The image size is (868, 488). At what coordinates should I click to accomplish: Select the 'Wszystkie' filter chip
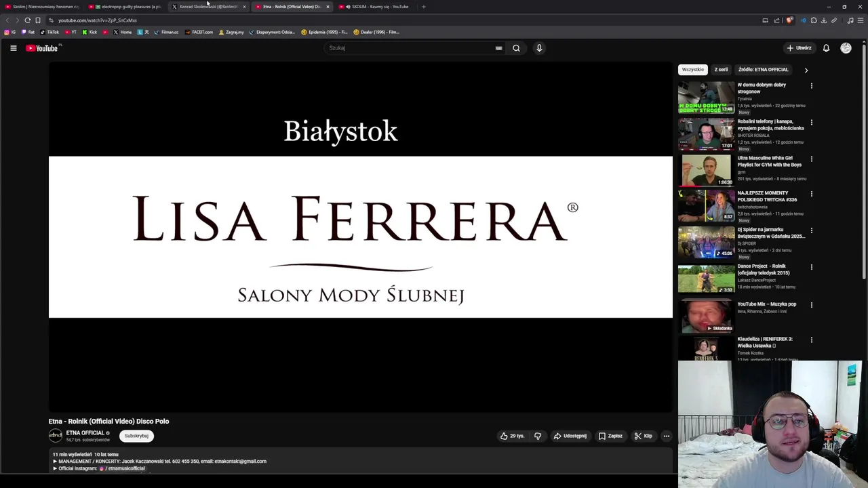click(692, 70)
